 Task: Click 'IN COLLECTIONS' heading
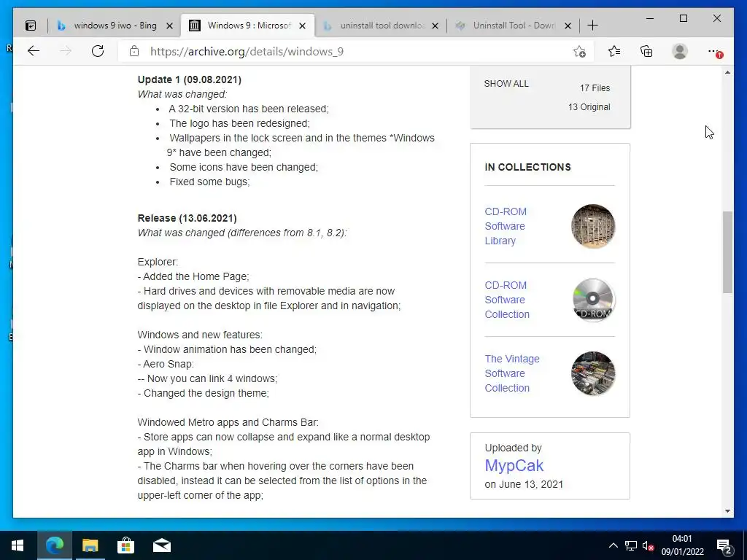pyautogui.click(x=528, y=167)
